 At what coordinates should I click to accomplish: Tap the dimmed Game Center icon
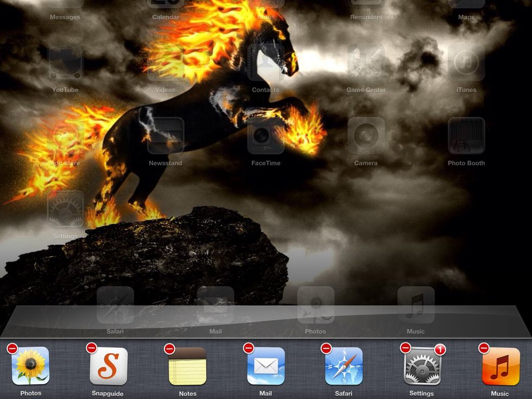[x=366, y=62]
